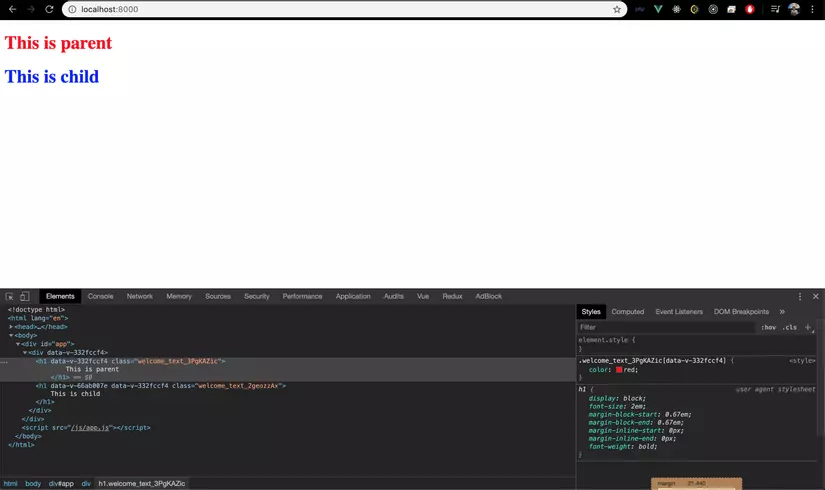The width and height of the screenshot is (825, 490).
Task: Open the Chrome profile avatar
Action: (794, 9)
